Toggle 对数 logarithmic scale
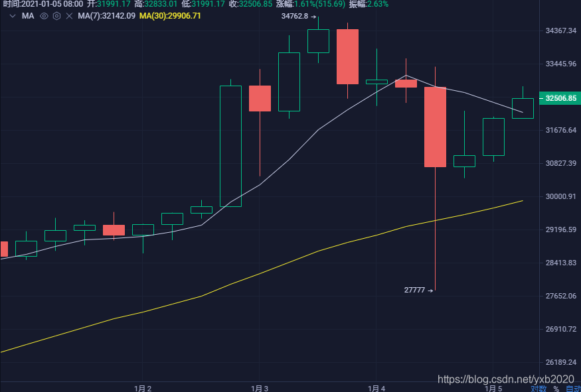 (539, 388)
